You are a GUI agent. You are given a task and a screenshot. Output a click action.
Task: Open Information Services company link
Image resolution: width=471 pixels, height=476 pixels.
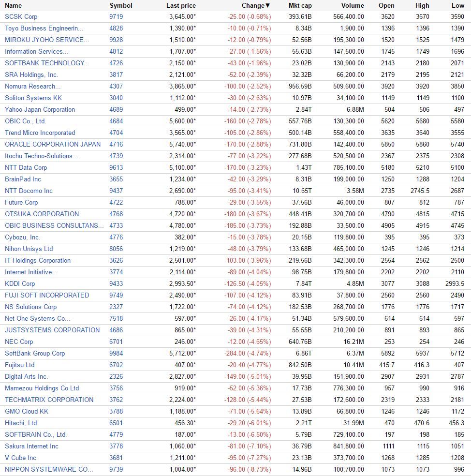pos(36,51)
